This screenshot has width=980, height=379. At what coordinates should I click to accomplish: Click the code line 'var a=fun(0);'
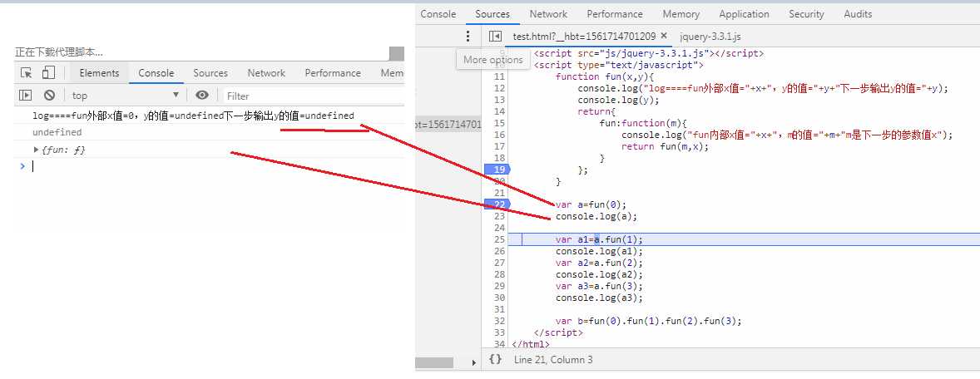[x=591, y=204]
